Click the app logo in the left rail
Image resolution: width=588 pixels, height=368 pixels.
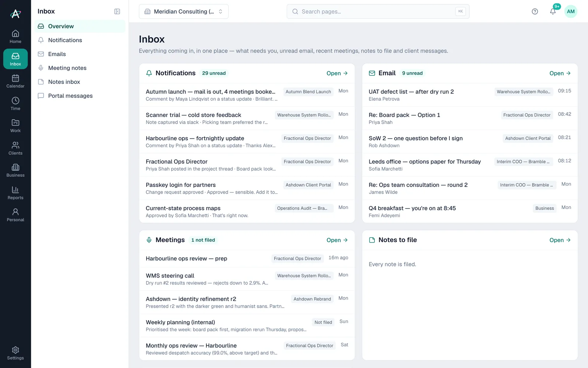pos(15,14)
